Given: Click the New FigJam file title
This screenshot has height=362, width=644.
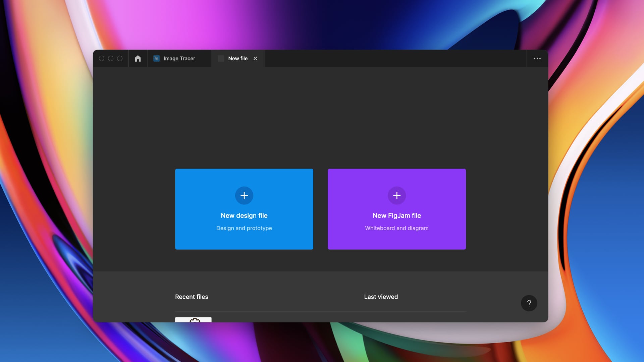Looking at the screenshot, I should (397, 216).
